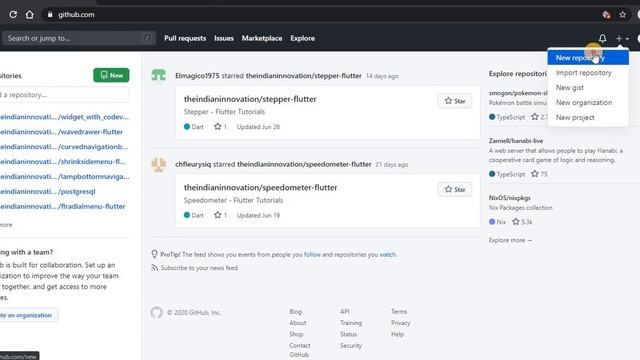Viewport: 640px width, 360px height.
Task: Open notifications bell icon
Action: coord(602,38)
